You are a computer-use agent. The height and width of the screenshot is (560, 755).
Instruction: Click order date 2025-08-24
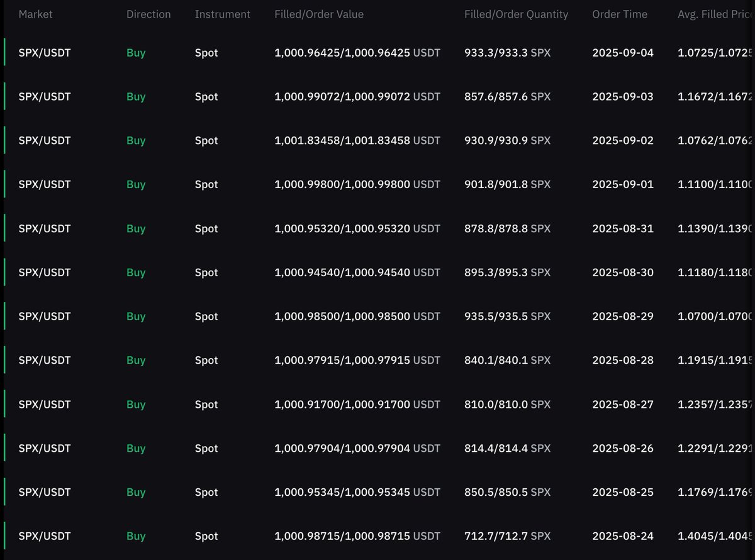(x=623, y=537)
